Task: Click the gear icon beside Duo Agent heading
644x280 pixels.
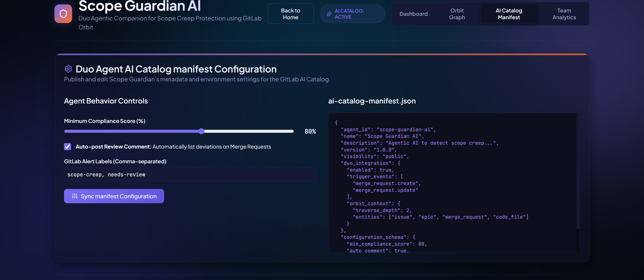Action: (x=68, y=69)
